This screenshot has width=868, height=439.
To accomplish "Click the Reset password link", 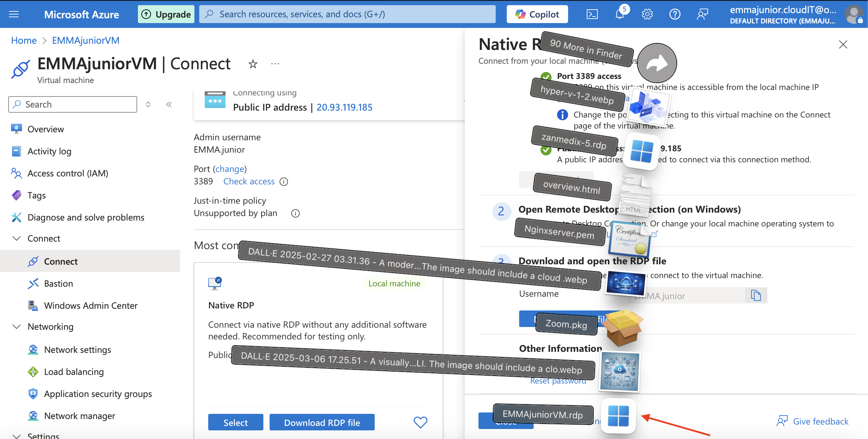I will (558, 381).
